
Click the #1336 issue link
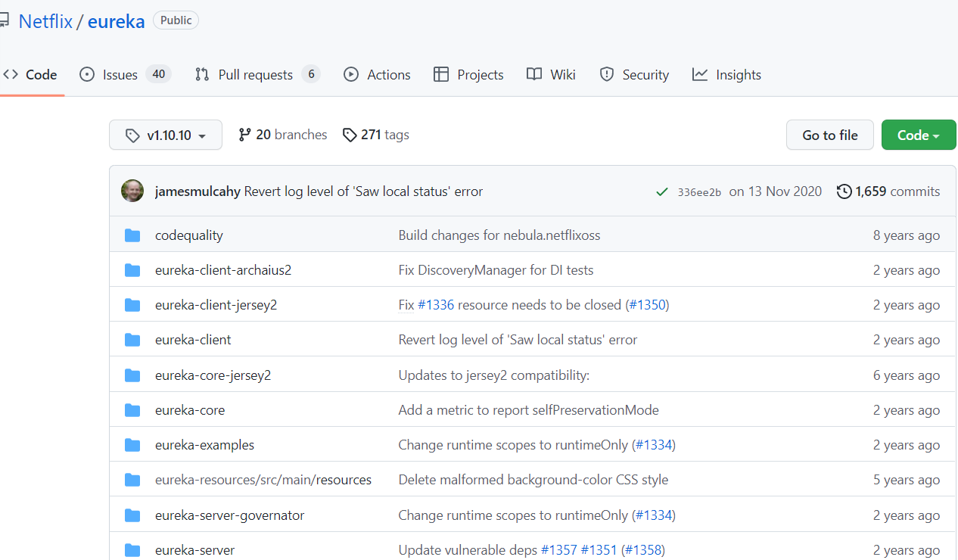pos(436,305)
